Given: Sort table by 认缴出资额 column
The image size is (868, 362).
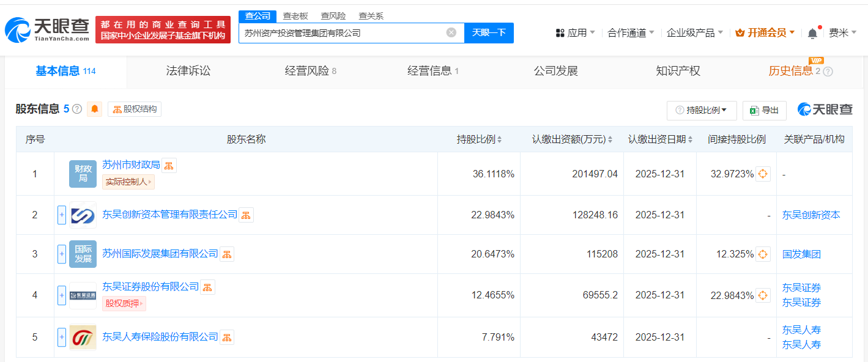Looking at the screenshot, I should [572, 139].
